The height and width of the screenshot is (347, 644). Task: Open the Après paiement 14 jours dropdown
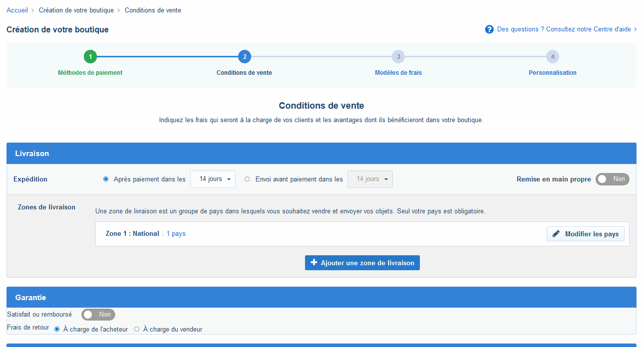(213, 179)
